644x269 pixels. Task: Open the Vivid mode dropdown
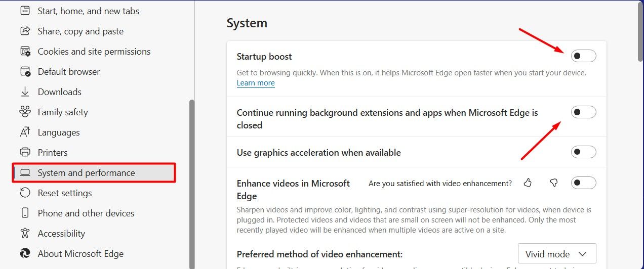pos(557,254)
